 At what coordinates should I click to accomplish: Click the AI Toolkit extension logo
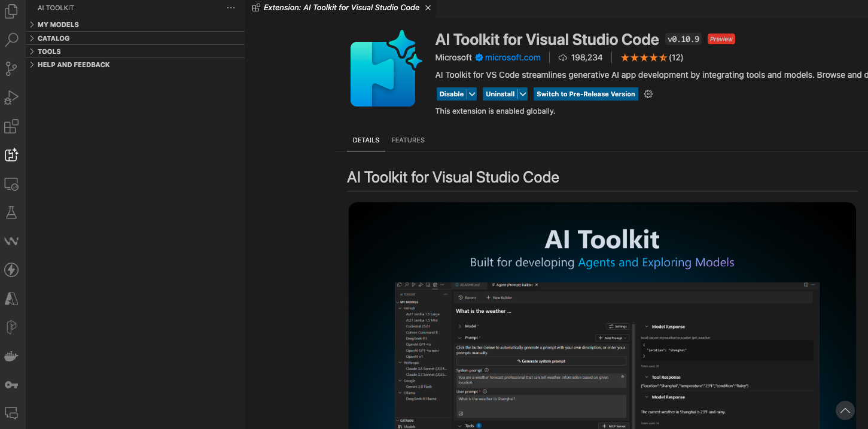pos(386,69)
